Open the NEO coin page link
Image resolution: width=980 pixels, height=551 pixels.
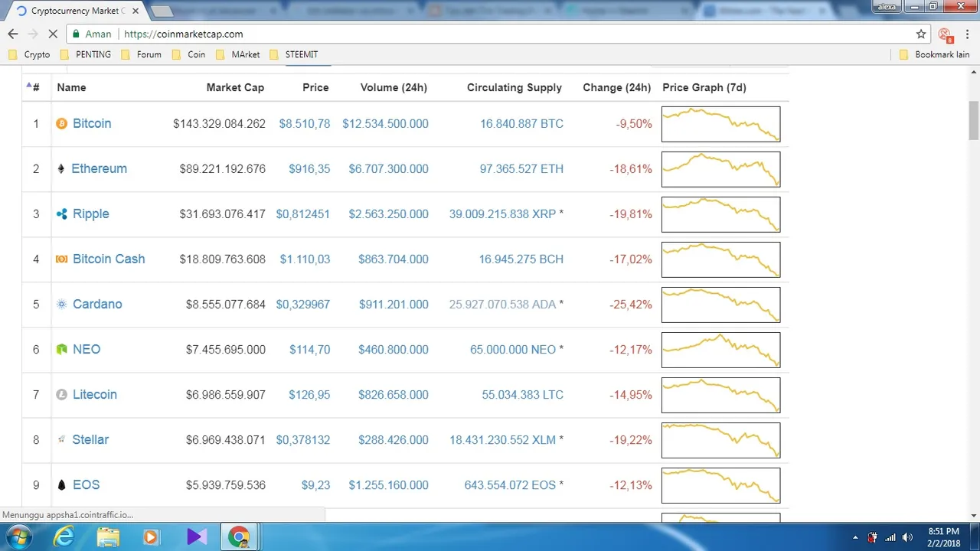coord(87,349)
